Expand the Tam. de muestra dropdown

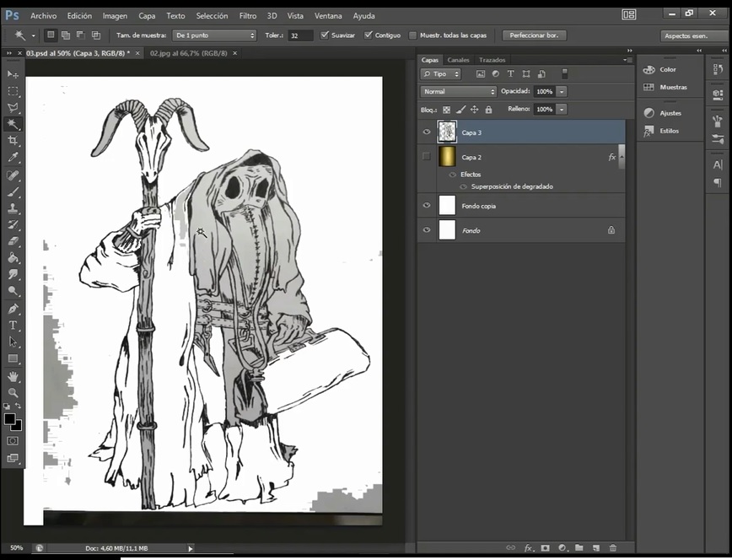coord(214,35)
